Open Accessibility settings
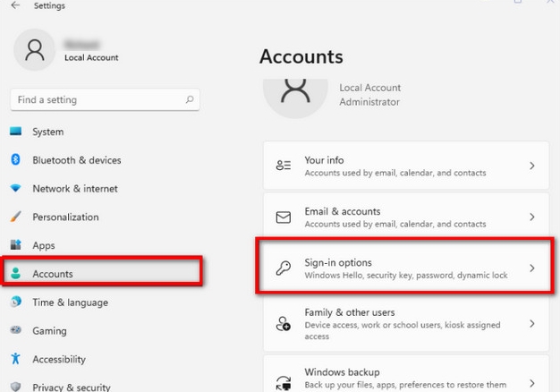The height and width of the screenshot is (392, 560). 105,359
